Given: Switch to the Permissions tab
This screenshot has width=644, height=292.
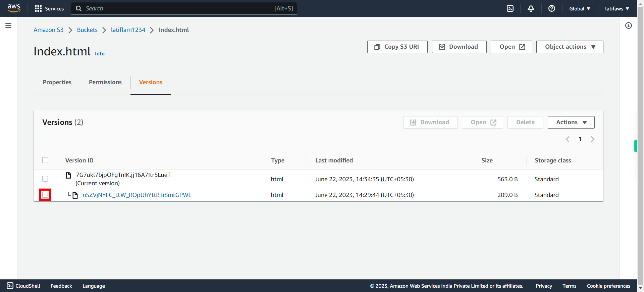Looking at the screenshot, I should coord(105,82).
